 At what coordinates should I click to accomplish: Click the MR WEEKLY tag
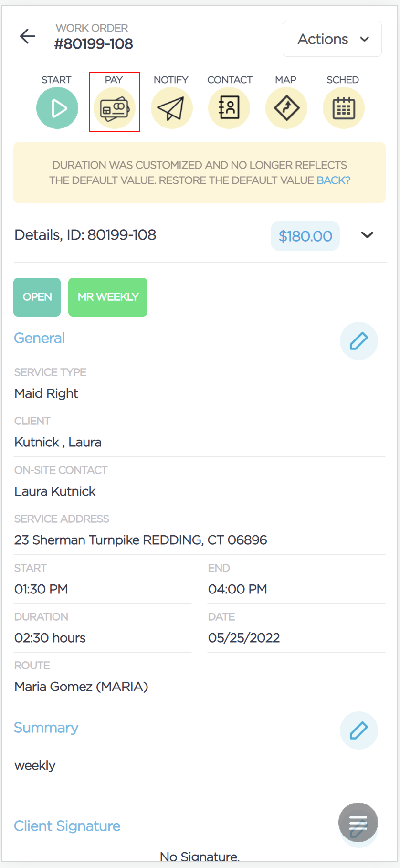coord(108,297)
